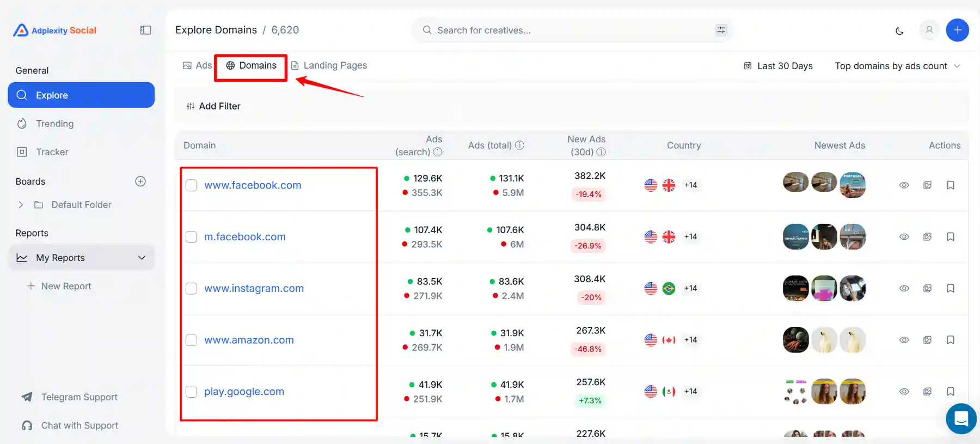Check the www.facebook.com row checkbox

click(x=191, y=185)
